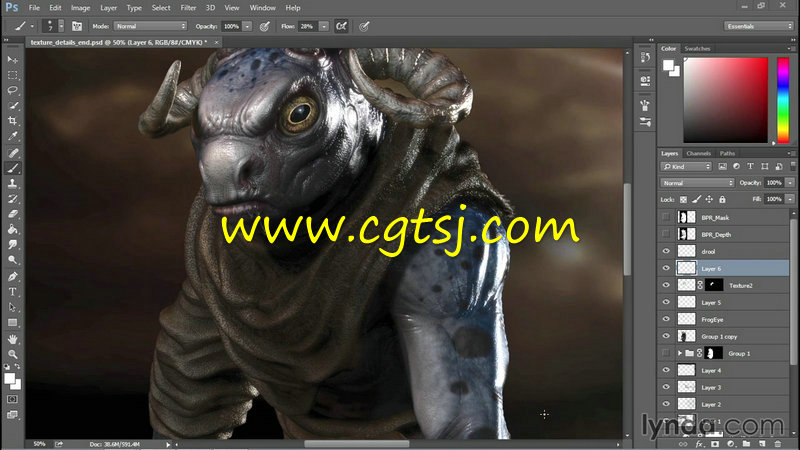Select the Smudge tool
Image resolution: width=800 pixels, height=450 pixels.
pyautogui.click(x=12, y=244)
